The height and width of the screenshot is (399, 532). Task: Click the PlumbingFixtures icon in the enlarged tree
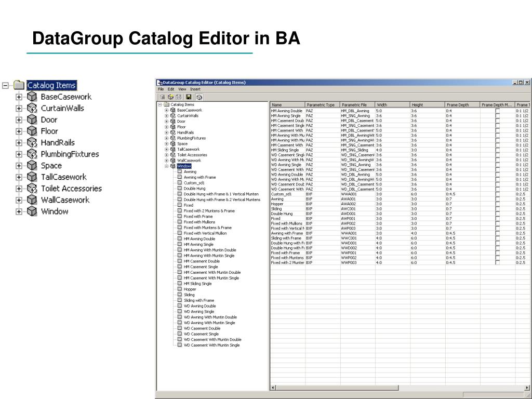coord(32,154)
